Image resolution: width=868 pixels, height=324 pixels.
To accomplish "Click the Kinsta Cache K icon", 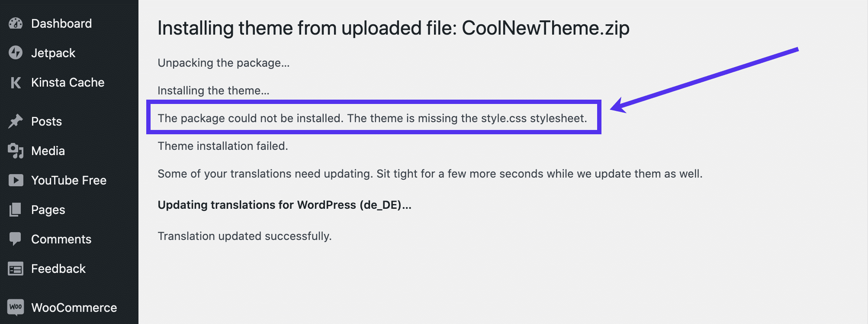I will point(16,82).
